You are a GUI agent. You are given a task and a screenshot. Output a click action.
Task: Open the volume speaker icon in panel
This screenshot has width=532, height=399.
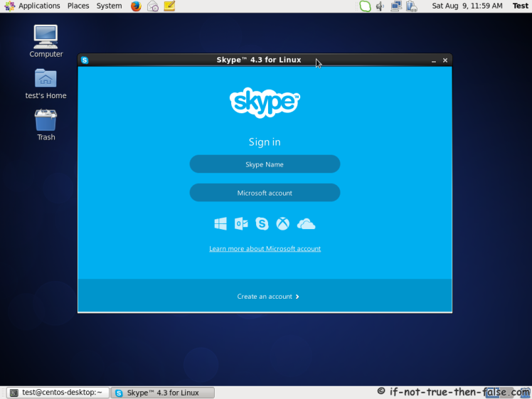380,6
